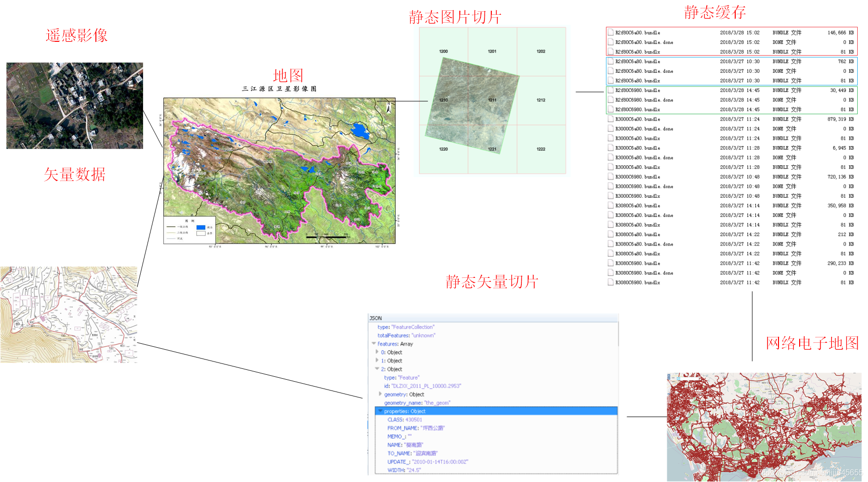Click the blue lake swatch in the map legend
This screenshot has width=868, height=482.
[202, 227]
